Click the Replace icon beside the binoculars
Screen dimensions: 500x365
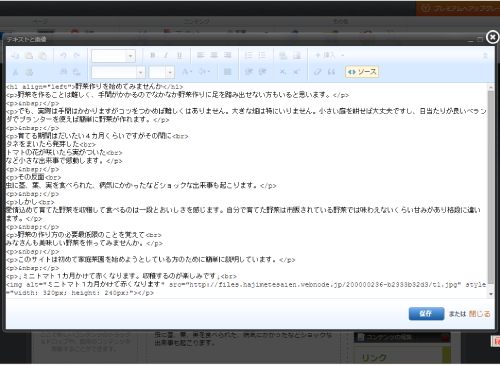[77, 72]
